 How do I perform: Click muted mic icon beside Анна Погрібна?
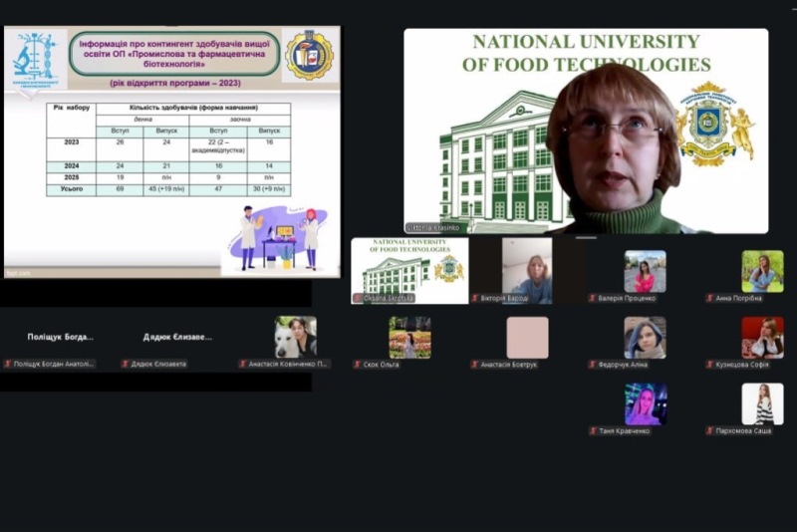click(x=709, y=298)
